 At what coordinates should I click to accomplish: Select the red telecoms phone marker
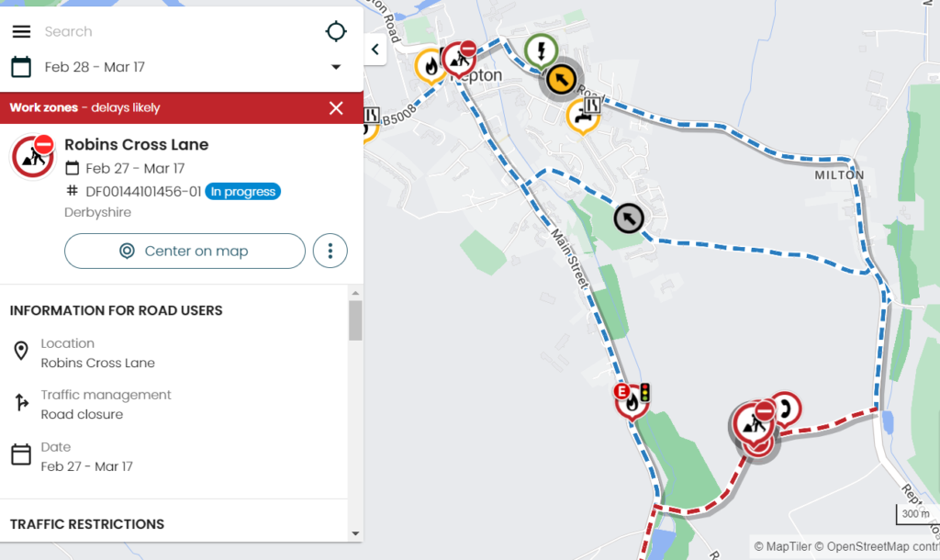tap(785, 409)
